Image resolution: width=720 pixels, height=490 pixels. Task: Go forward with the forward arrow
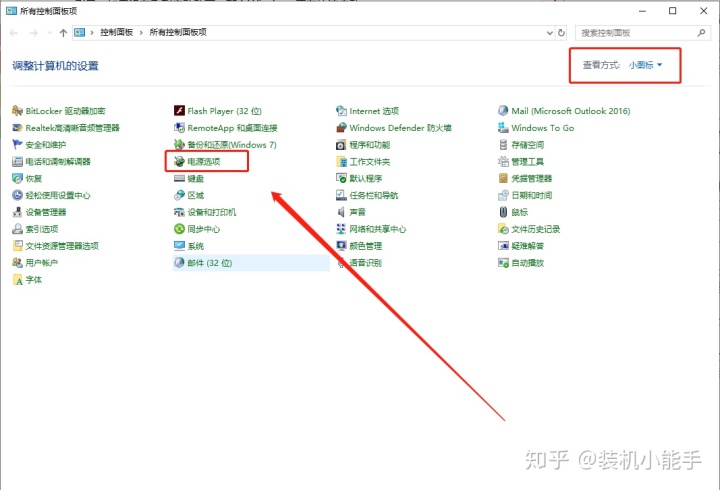(33, 33)
